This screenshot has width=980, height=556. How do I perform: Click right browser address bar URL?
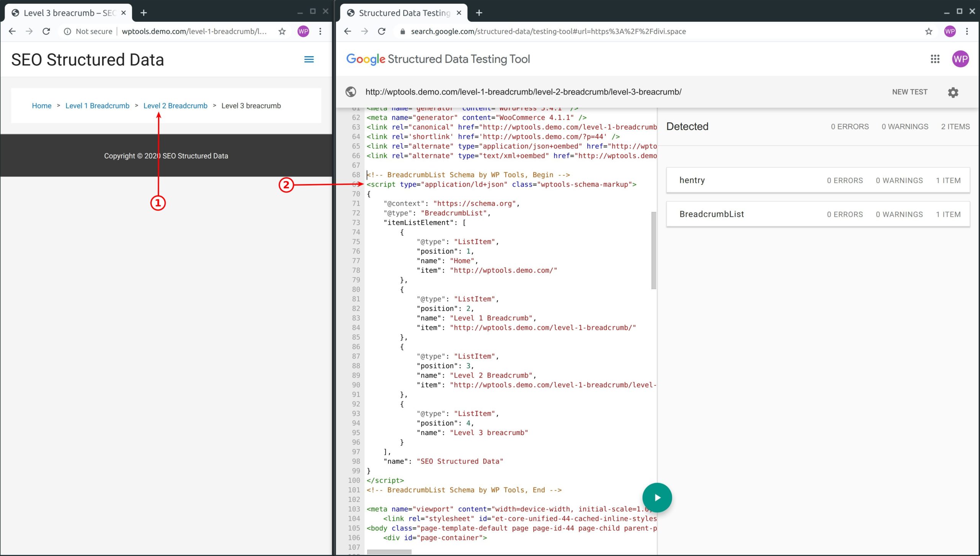click(x=548, y=31)
